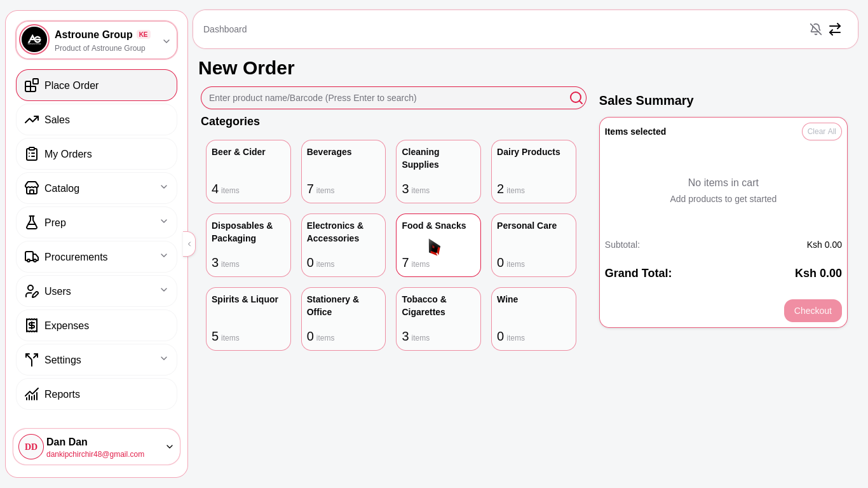Click the Astroune Group logo avatar

point(34,39)
